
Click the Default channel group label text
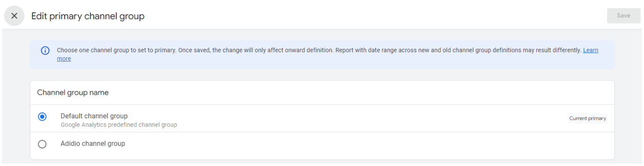[x=94, y=116]
